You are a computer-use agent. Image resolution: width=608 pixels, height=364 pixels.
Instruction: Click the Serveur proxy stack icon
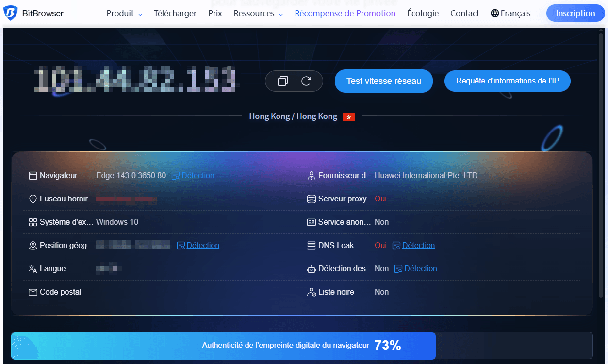[312, 199]
